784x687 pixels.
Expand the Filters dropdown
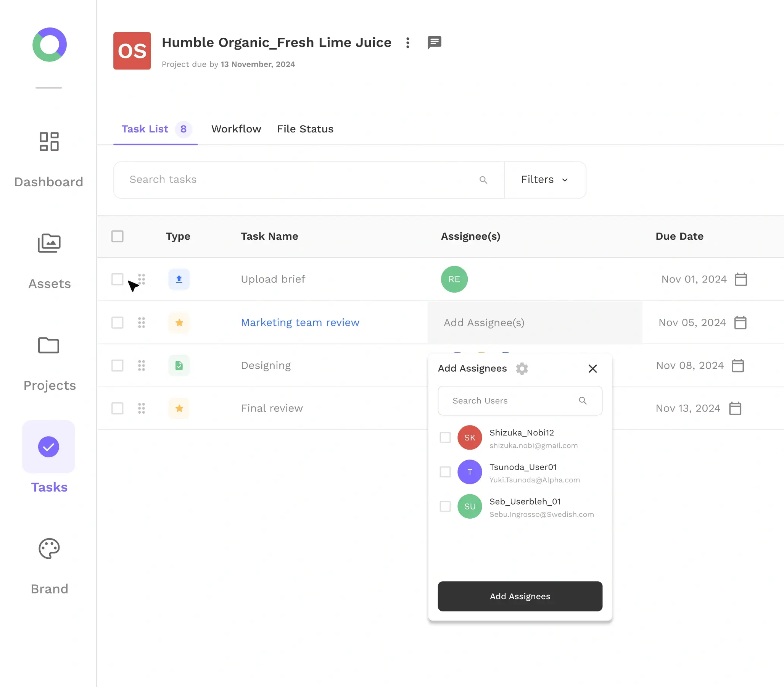pos(544,180)
